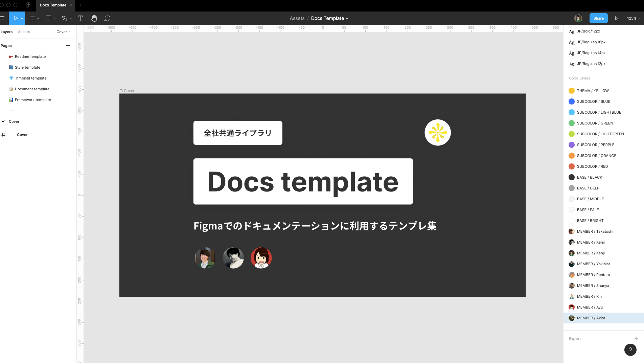644x363 pixels.
Task: Switch to the Layers tab
Action: pos(6,32)
